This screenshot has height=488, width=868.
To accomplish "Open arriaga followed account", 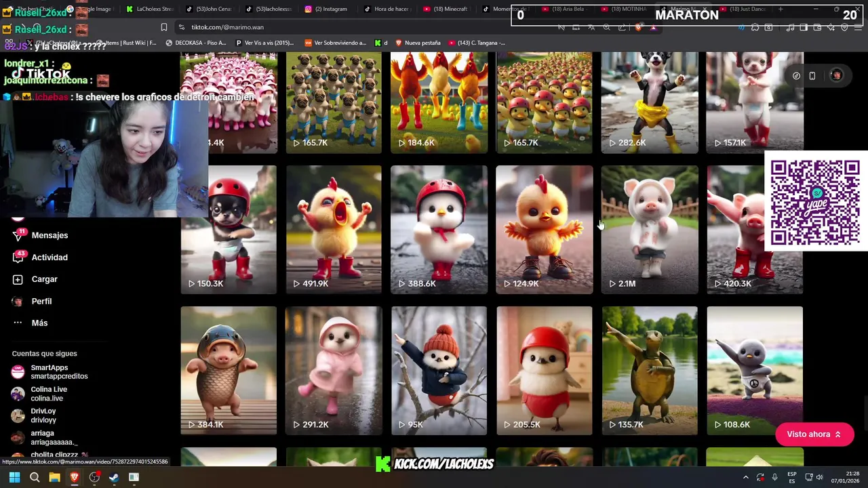I will coord(44,437).
